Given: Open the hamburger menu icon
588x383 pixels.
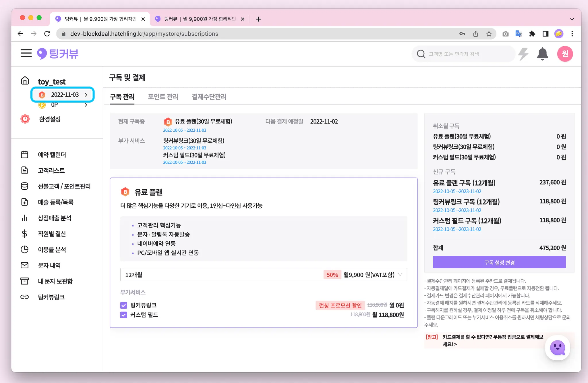Looking at the screenshot, I should click(x=26, y=53).
